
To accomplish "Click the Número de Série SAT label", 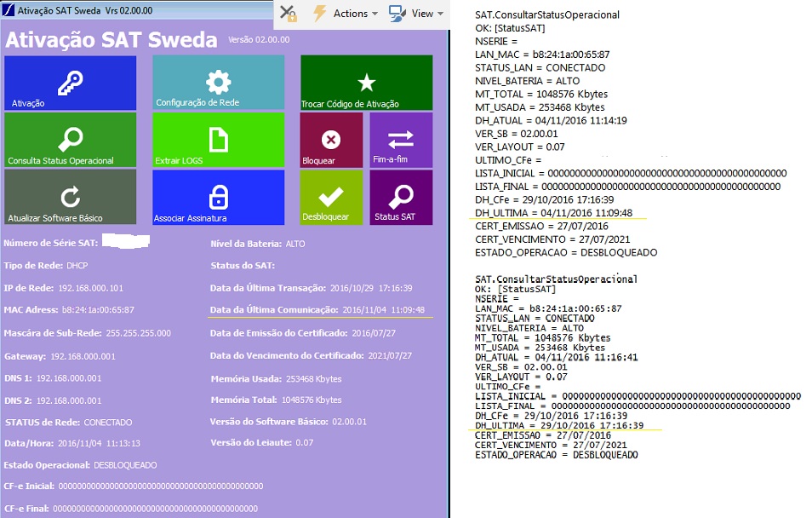I will pos(50,243).
